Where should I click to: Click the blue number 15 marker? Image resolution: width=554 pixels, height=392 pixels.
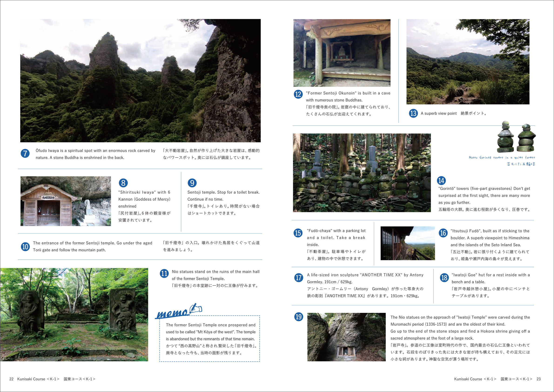(298, 233)
